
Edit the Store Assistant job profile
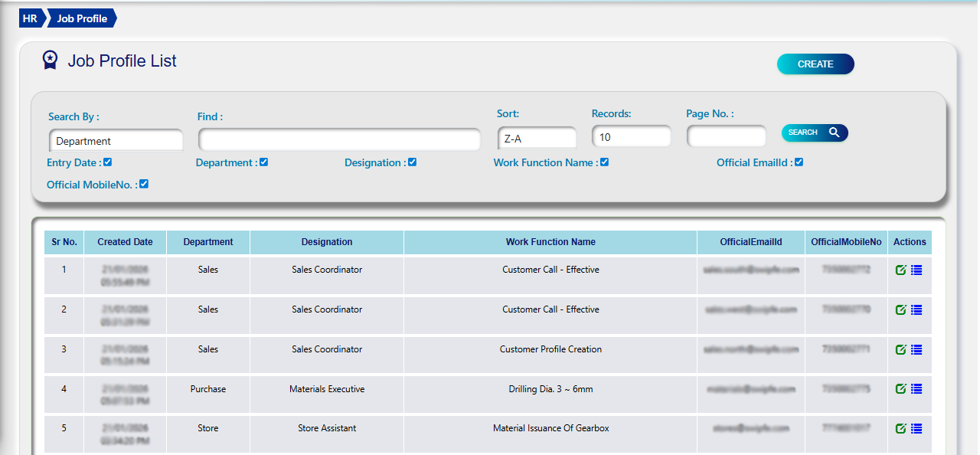[x=900, y=429]
